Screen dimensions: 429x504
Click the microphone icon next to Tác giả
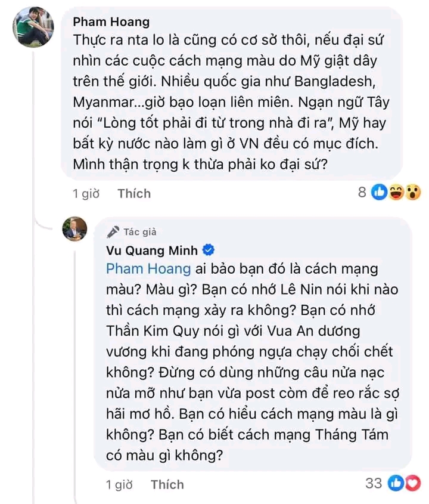(113, 232)
